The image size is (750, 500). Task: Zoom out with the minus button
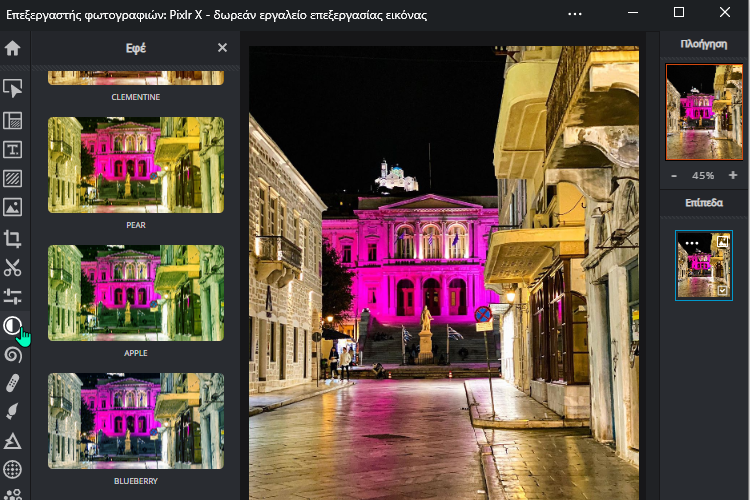pyautogui.click(x=673, y=175)
